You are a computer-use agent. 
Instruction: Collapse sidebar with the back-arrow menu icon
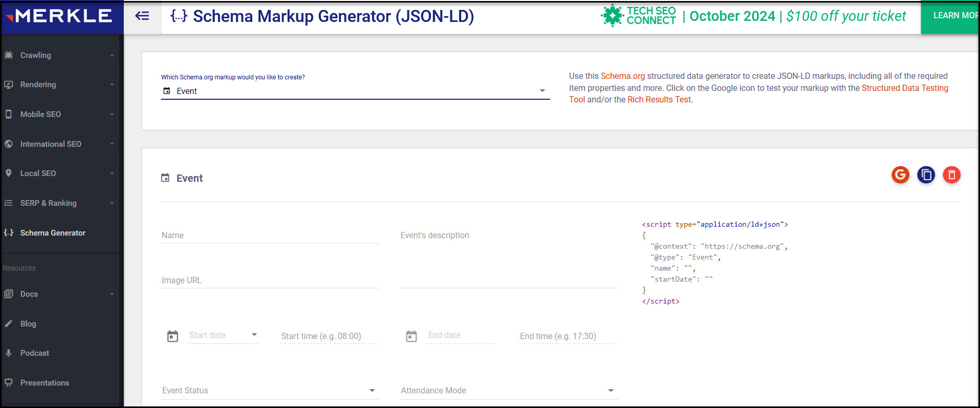click(x=142, y=16)
